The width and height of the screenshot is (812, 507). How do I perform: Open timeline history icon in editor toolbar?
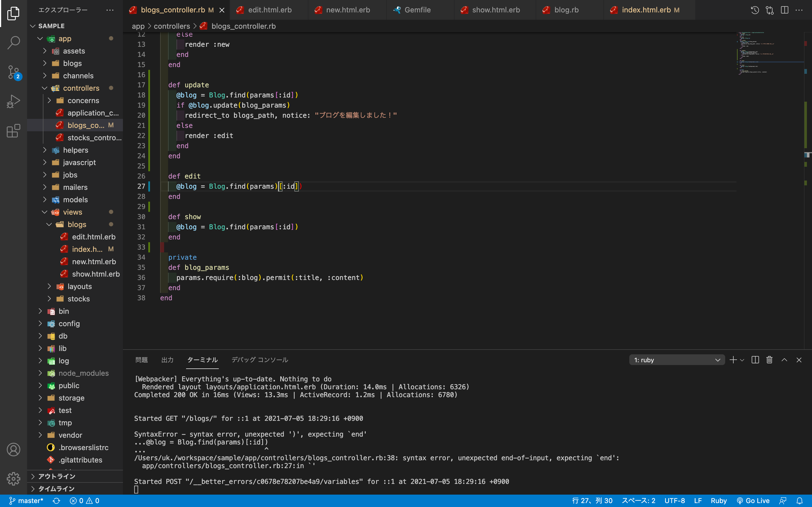(x=755, y=10)
